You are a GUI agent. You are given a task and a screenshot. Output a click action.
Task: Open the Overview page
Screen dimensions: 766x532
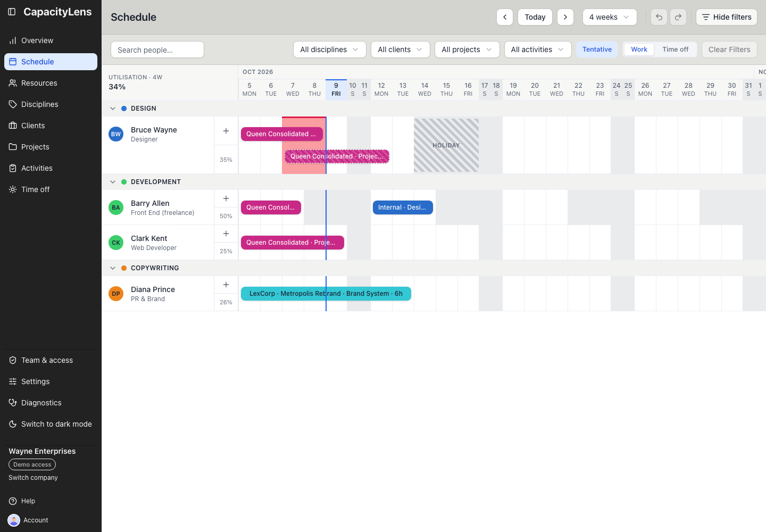[x=51, y=40]
